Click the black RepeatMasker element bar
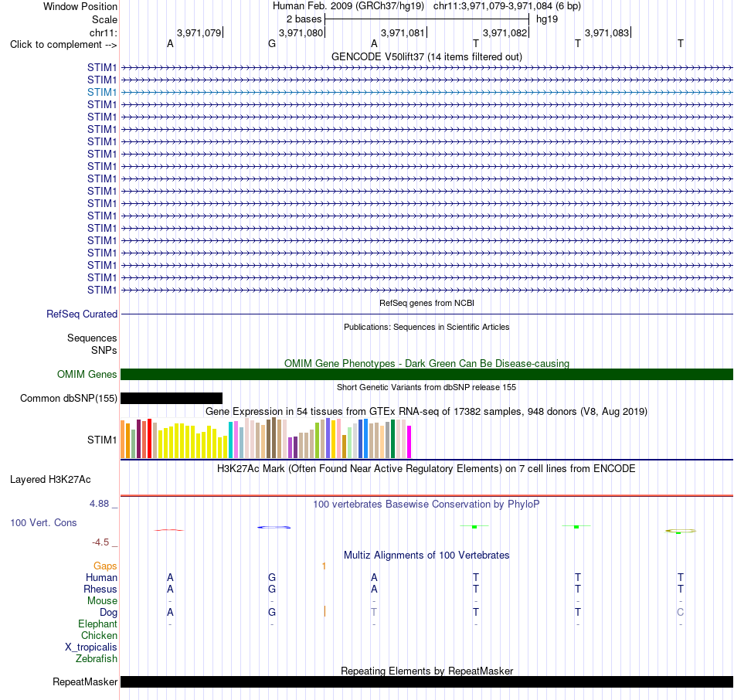The height and width of the screenshot is (700, 734). coord(426,681)
